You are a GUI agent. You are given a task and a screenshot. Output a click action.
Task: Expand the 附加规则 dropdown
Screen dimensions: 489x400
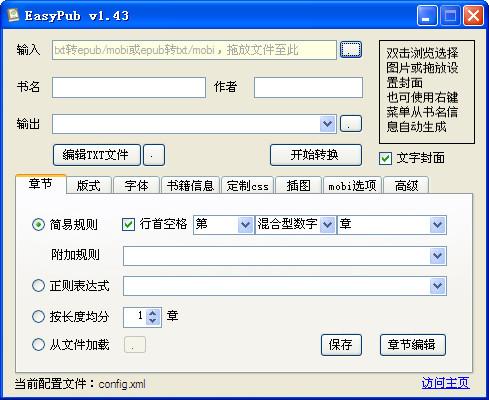(x=437, y=256)
